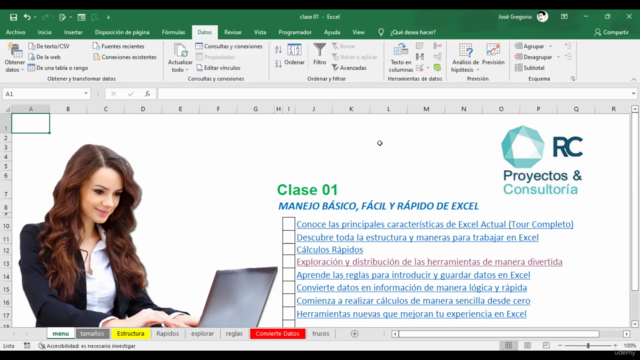
Task: Sort ascending A to Z icon
Action: (x=278, y=50)
